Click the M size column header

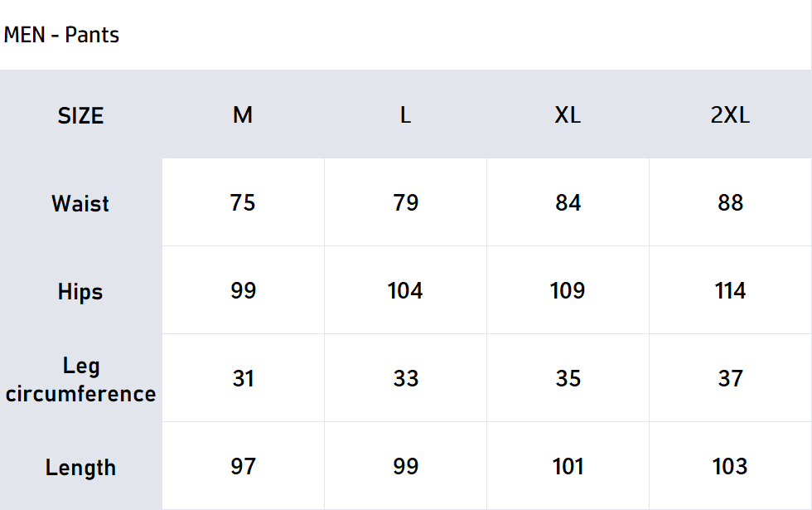coord(243,115)
